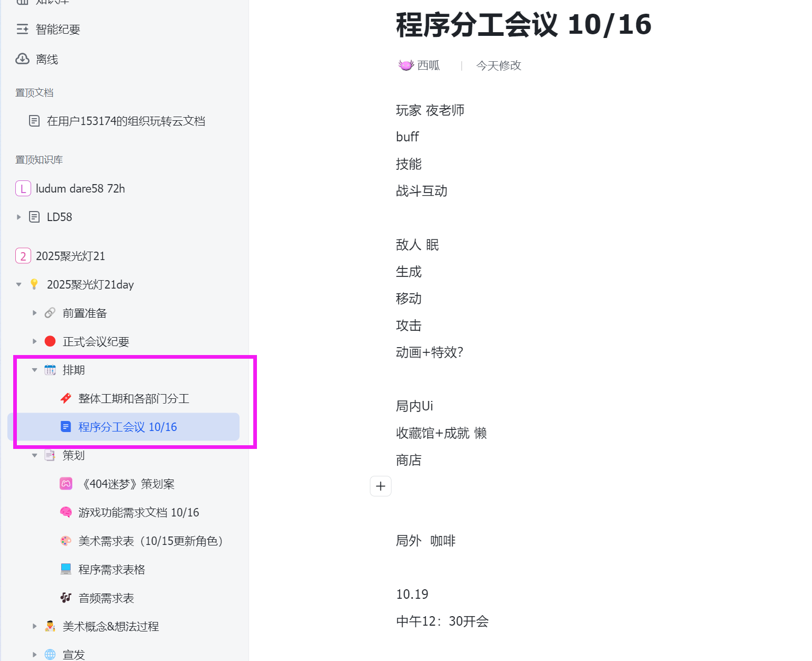Click the plus add-block button
This screenshot has height=661, width=812.
click(381, 486)
